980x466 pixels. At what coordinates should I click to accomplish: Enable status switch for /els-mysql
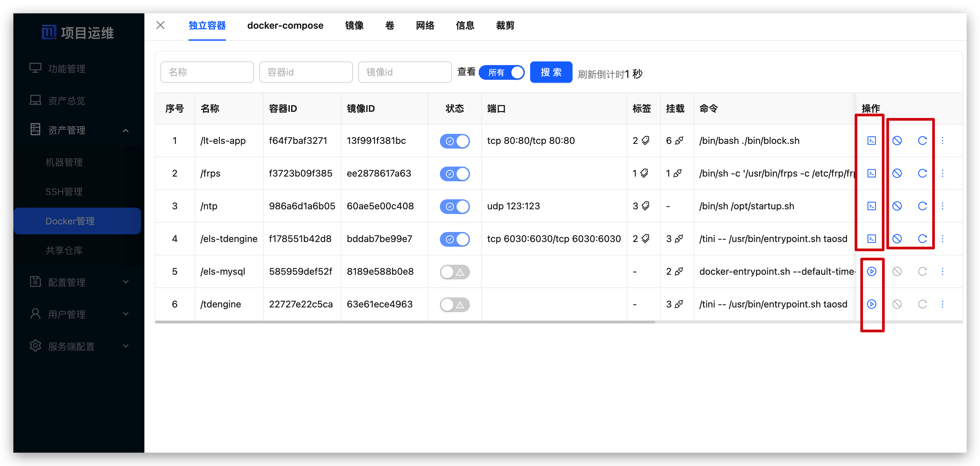455,272
